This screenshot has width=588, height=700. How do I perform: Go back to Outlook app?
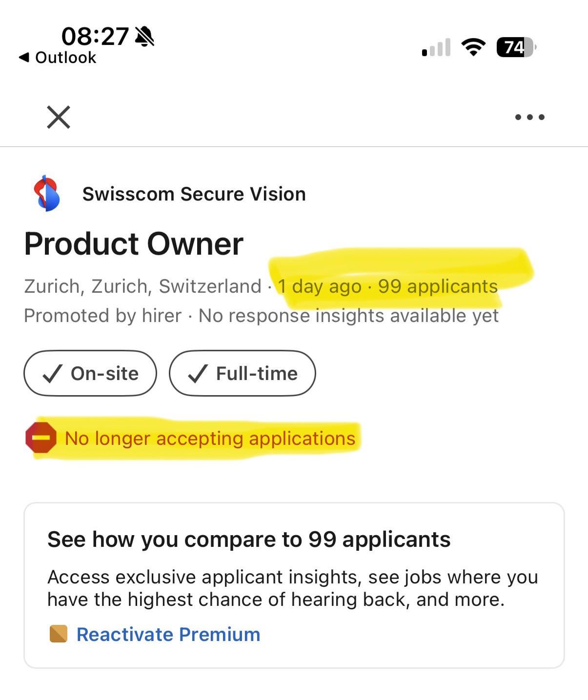(x=58, y=58)
